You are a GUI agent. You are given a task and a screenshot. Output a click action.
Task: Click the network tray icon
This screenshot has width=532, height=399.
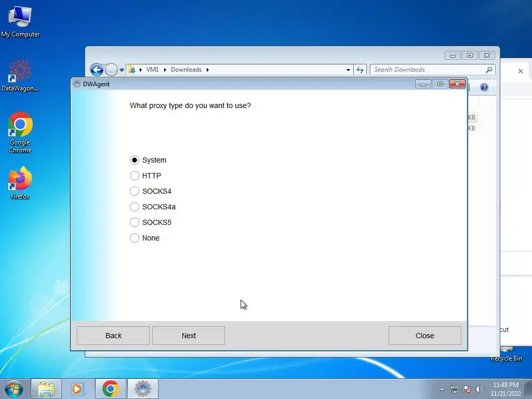point(454,389)
